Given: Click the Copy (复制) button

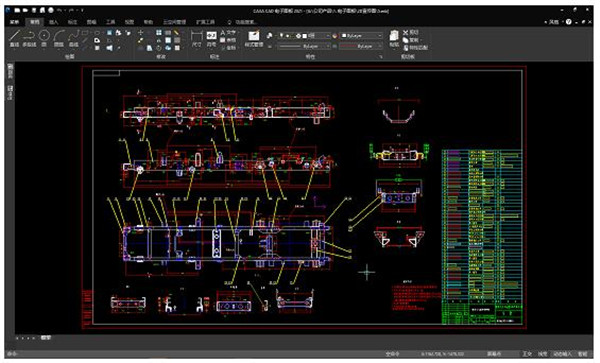Looking at the screenshot, I should tap(412, 40).
